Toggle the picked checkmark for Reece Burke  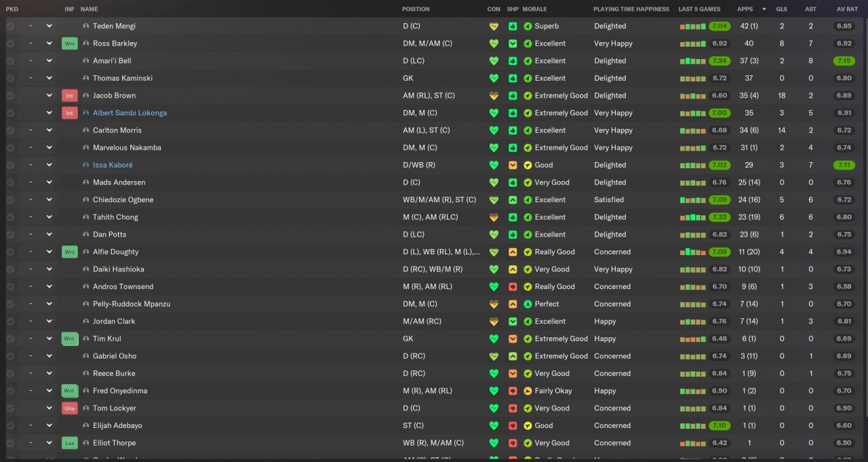click(x=10, y=373)
